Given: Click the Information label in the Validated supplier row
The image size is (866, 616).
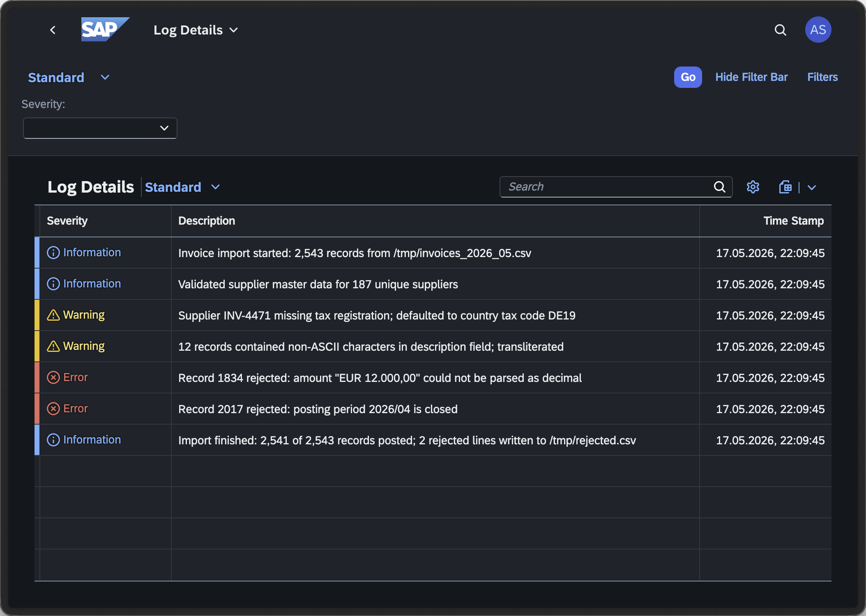Looking at the screenshot, I should pos(92,284).
